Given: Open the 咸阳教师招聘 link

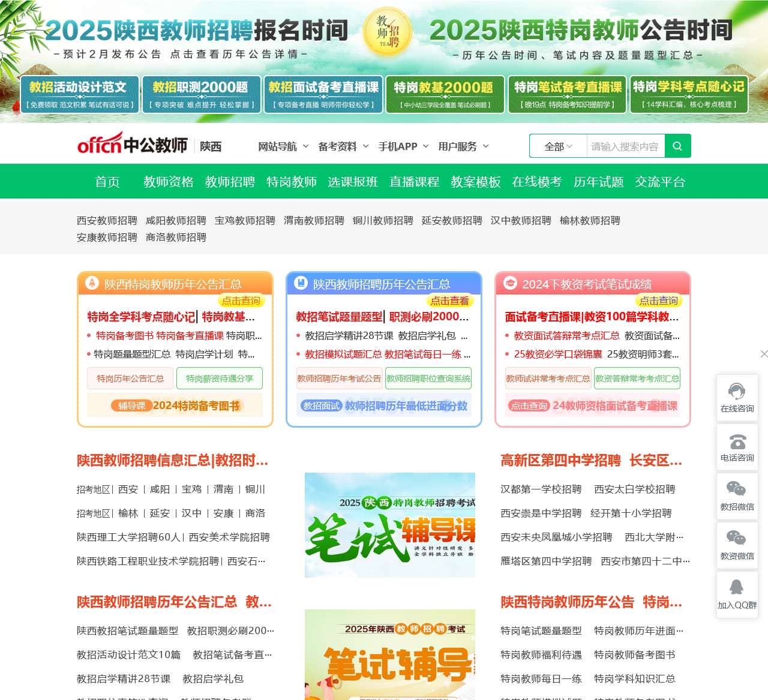Looking at the screenshot, I should click(176, 220).
